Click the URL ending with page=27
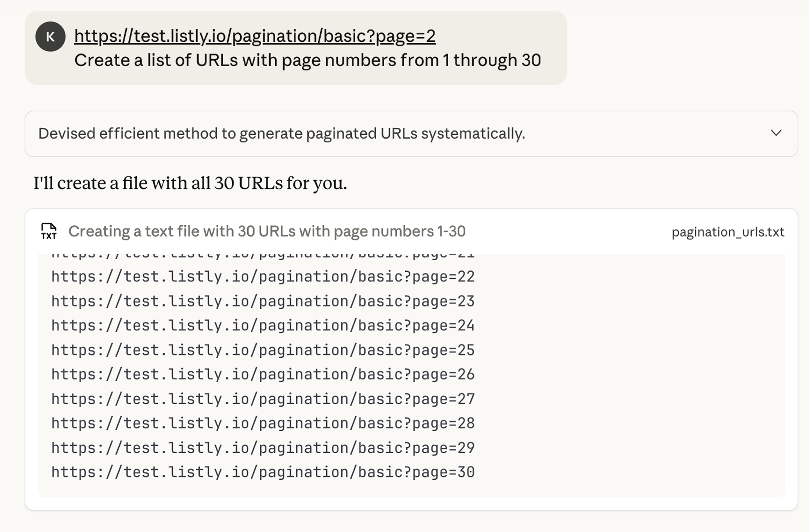The image size is (809, 532). [x=263, y=399]
